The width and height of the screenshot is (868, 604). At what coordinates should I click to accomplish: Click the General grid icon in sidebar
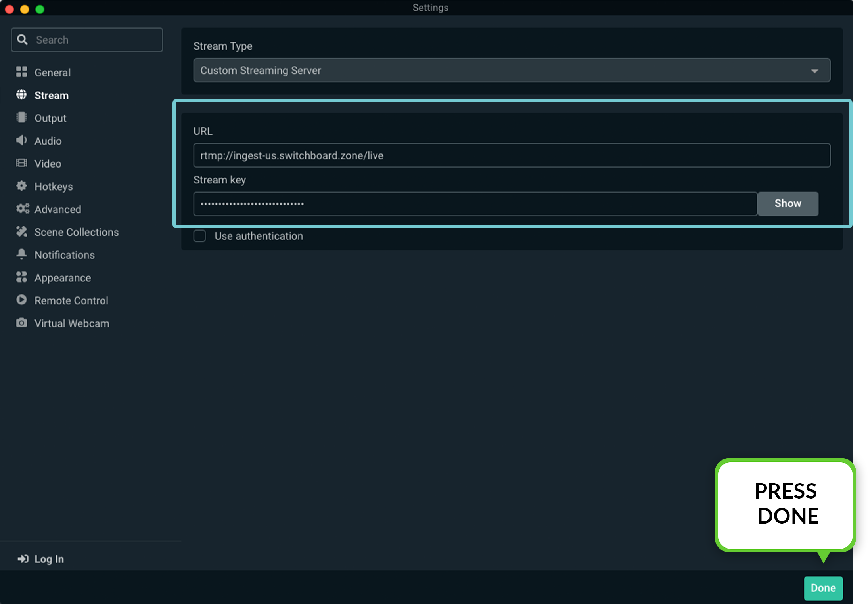tap(21, 72)
